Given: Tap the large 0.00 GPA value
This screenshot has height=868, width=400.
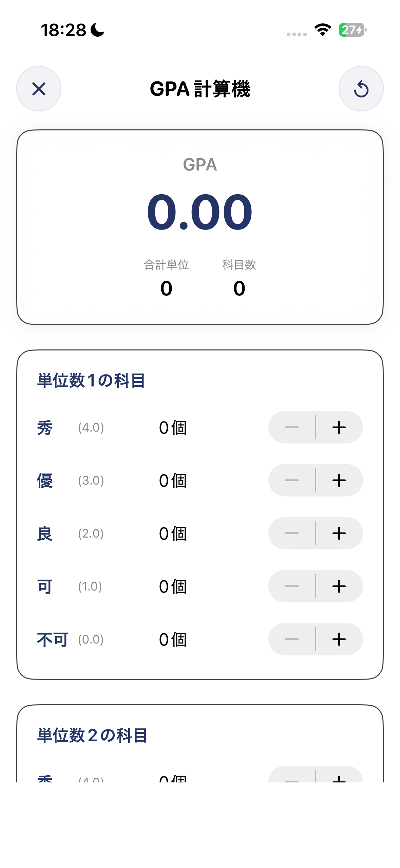Looking at the screenshot, I should click(200, 212).
